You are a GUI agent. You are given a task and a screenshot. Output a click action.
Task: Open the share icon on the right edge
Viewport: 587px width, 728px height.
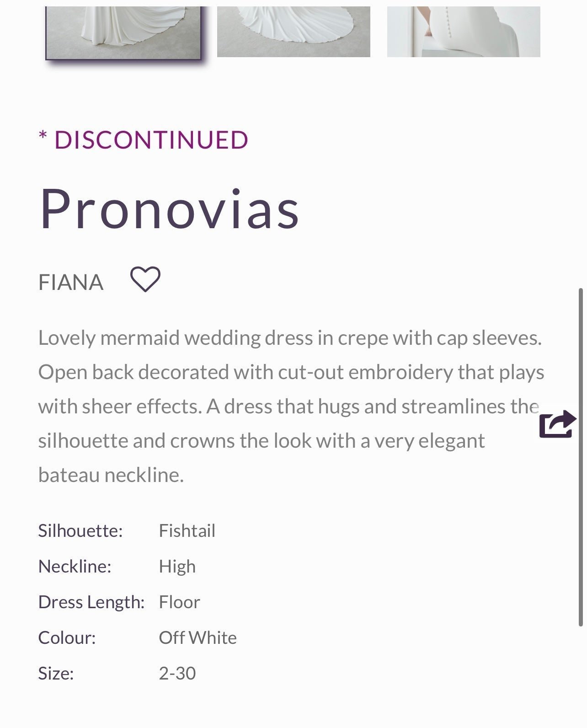(x=558, y=424)
